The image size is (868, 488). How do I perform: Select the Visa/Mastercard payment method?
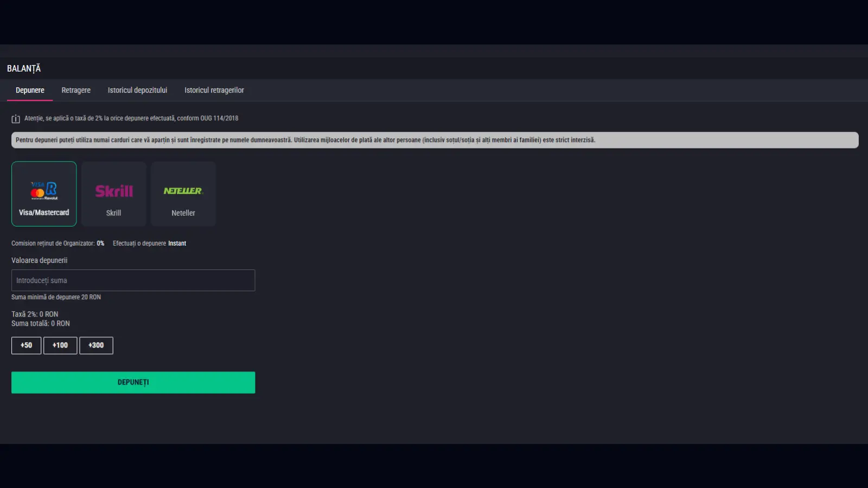pyautogui.click(x=44, y=194)
